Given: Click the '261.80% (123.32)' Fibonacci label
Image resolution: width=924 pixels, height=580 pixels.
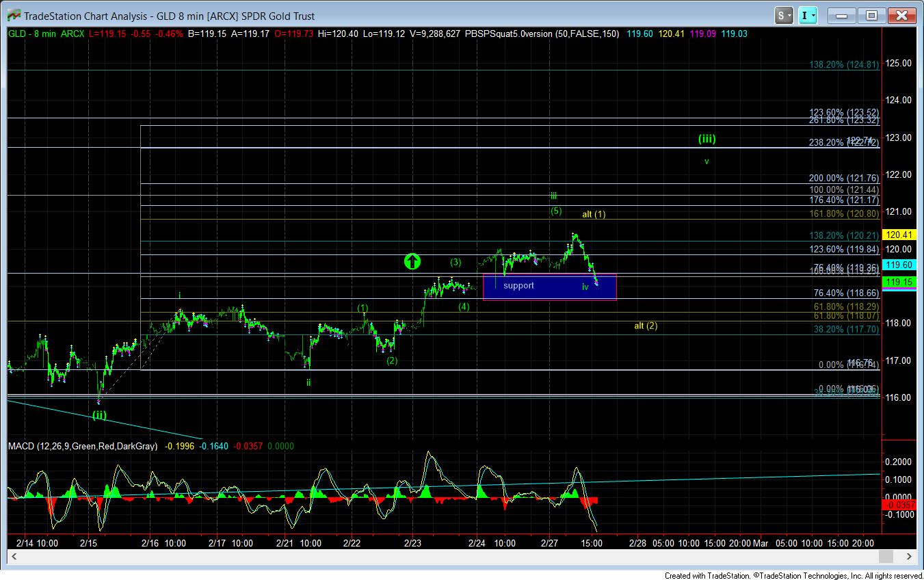Looking at the screenshot, I should coord(843,120).
